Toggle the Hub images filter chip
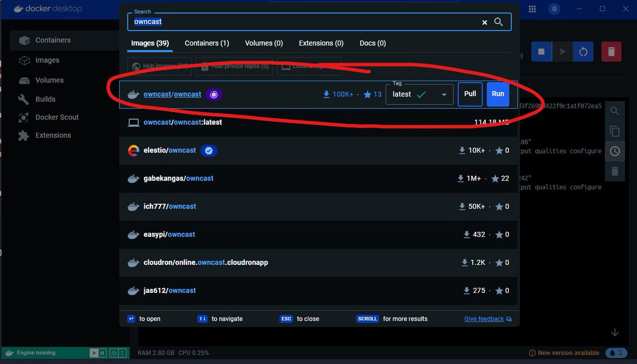This screenshot has height=364, width=637. click(x=160, y=66)
